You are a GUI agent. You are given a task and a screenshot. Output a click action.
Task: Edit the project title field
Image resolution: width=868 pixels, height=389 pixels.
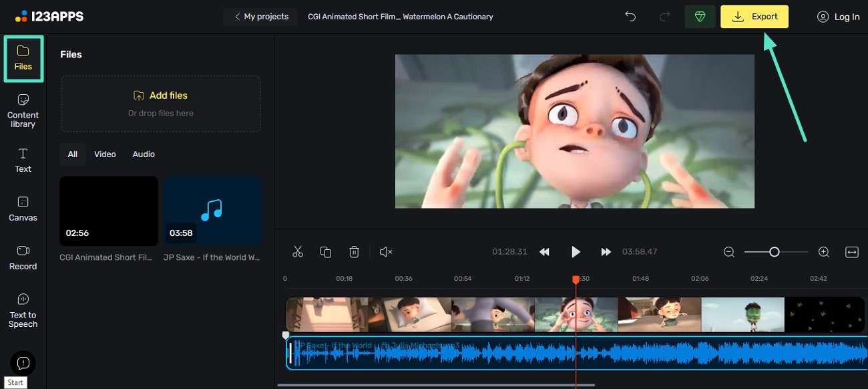(x=401, y=17)
